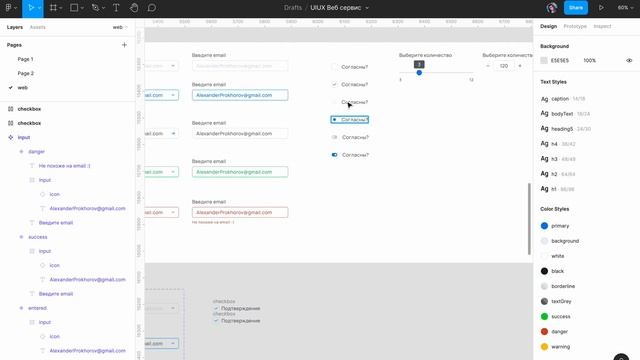Click the blue slider handle on canvas
Viewport: 640px width, 360px height.
tap(419, 73)
